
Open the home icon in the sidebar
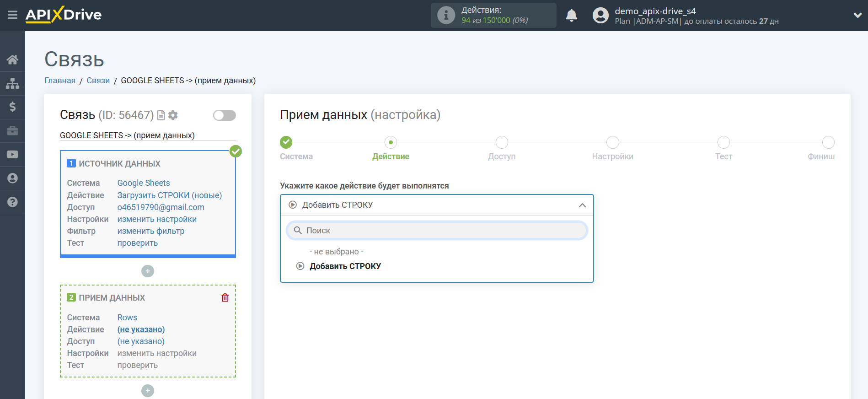pos(12,59)
